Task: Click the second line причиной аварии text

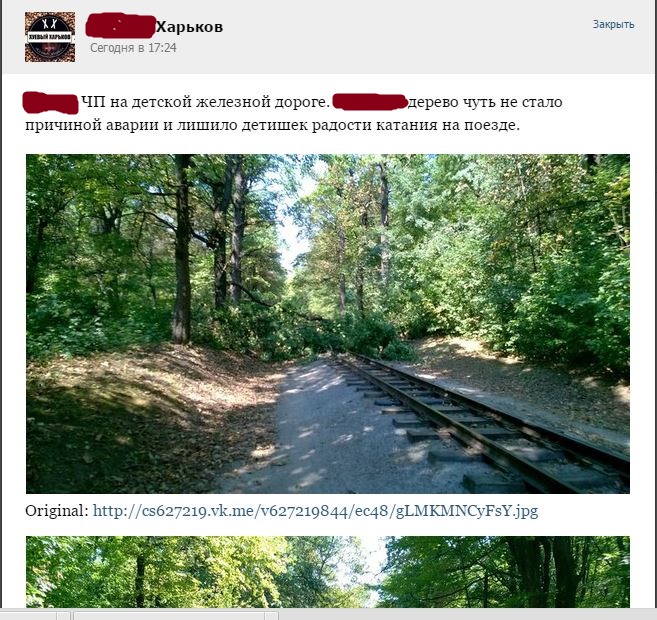Action: pos(272,125)
